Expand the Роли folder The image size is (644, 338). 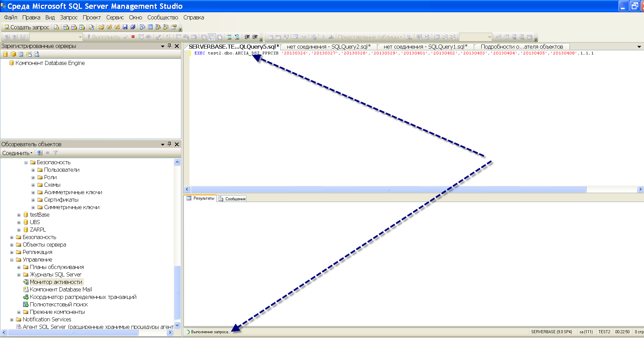(x=33, y=178)
